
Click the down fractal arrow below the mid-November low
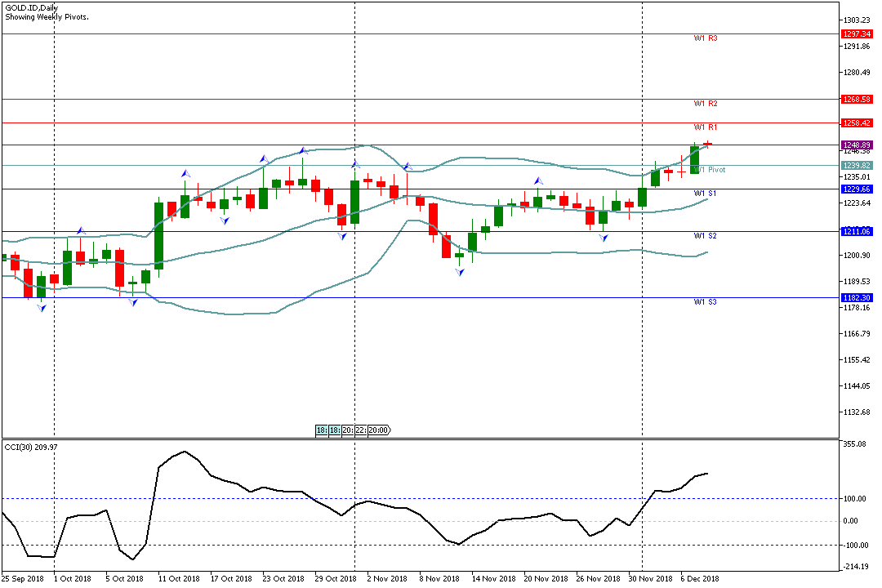(460, 272)
